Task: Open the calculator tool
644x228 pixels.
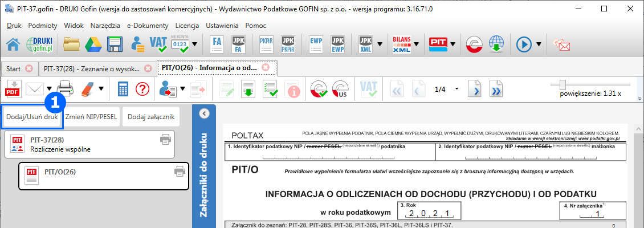Action: [122, 88]
